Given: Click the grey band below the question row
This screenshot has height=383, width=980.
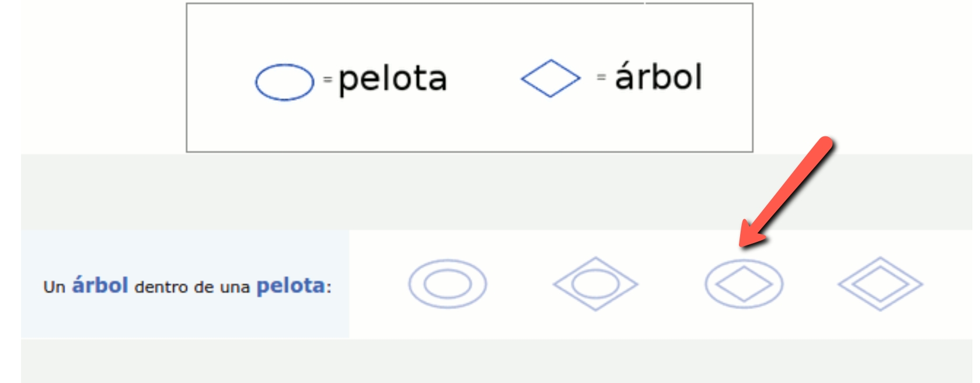Looking at the screenshot, I should [x=496, y=361].
